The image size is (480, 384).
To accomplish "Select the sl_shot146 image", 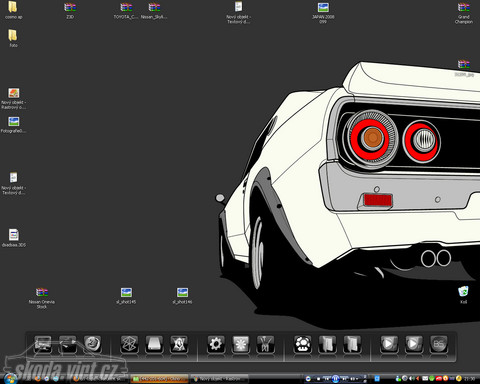I will (x=182, y=296).
